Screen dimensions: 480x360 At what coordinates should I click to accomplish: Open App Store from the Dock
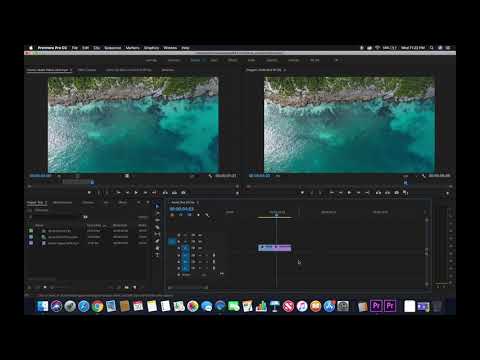[x=329, y=306]
